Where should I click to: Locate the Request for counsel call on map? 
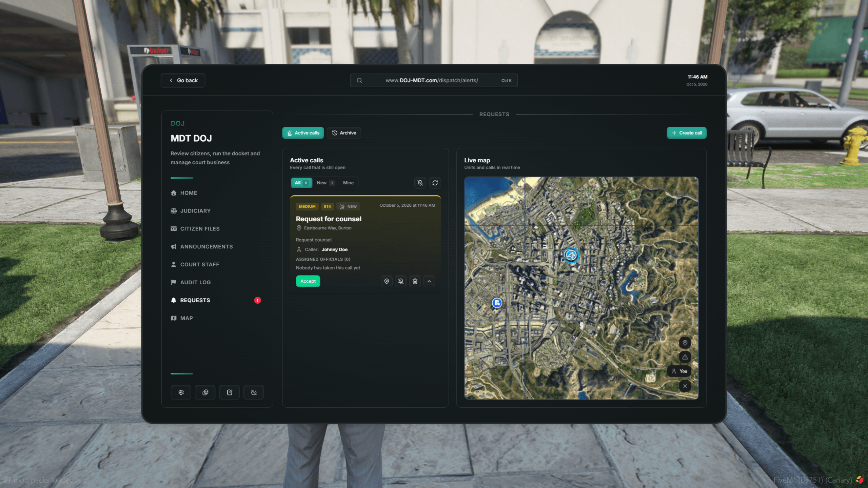[x=387, y=281]
